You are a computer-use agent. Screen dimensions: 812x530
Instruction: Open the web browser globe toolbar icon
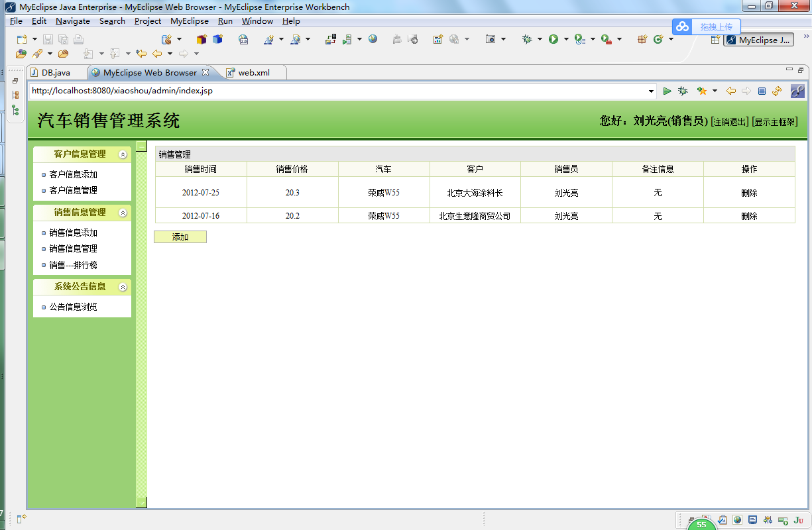373,40
